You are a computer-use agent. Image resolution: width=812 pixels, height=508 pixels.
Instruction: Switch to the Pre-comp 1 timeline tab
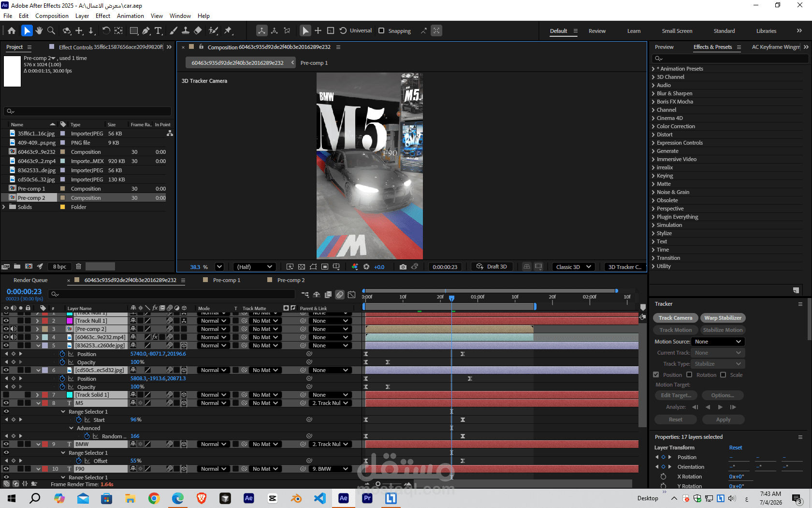click(x=226, y=280)
